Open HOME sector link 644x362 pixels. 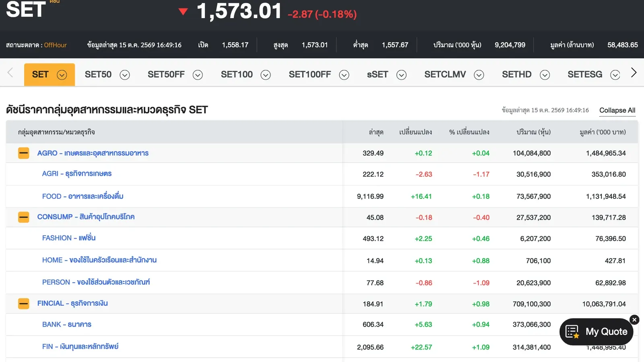99,260
